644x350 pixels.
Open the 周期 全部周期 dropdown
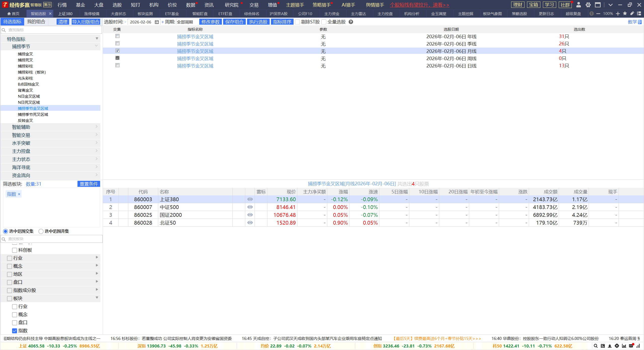(x=187, y=22)
